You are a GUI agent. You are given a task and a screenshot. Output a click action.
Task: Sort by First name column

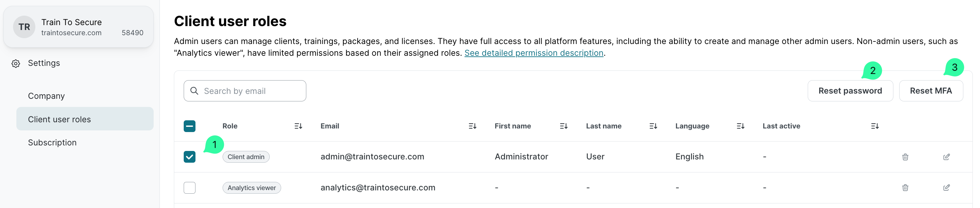coord(564,126)
